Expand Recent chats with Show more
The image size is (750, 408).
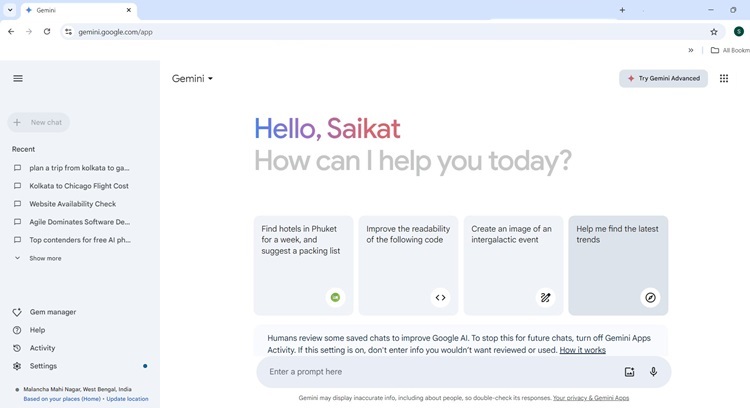(x=45, y=258)
